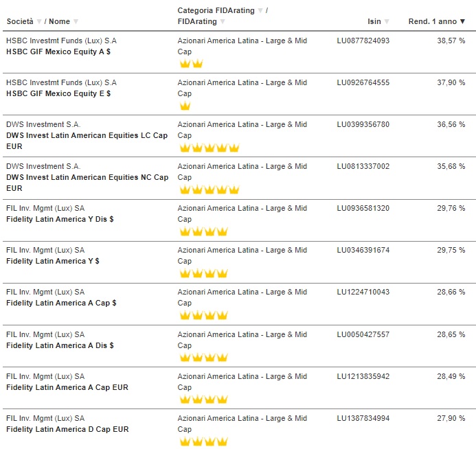Click crown rating of Fidelity A Dis $
The image size is (476, 449).
coord(203,358)
